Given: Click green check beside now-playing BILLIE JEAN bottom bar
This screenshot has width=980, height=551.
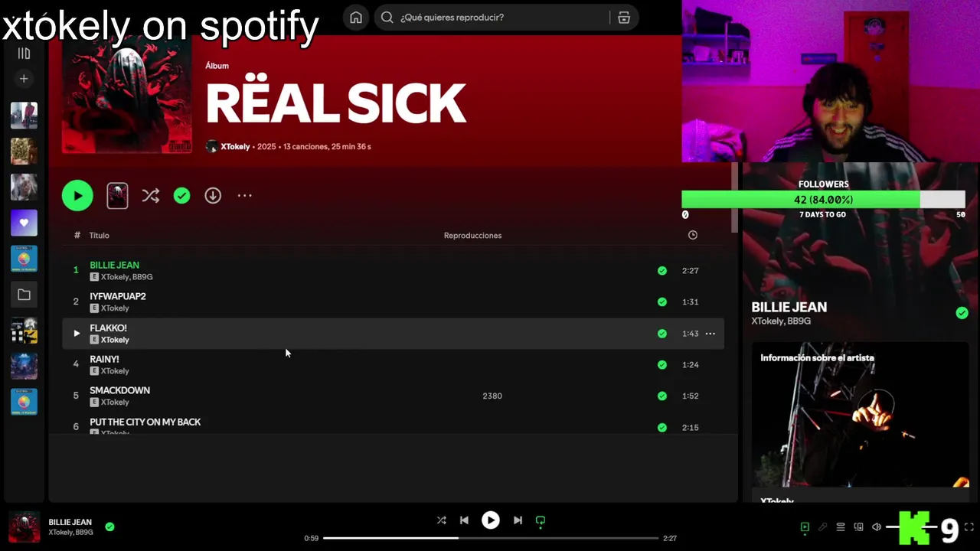Looking at the screenshot, I should pos(109,527).
